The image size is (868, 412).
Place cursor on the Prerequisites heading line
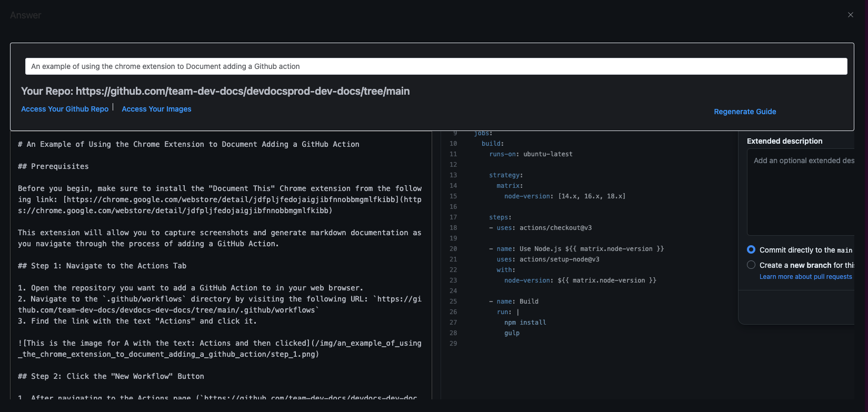tap(53, 166)
